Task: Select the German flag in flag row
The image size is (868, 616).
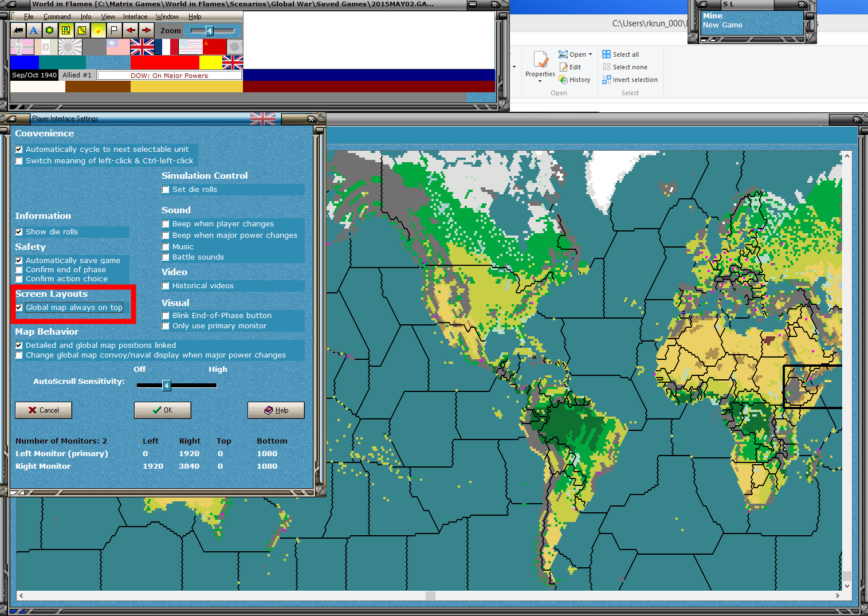Action: [x=22, y=47]
